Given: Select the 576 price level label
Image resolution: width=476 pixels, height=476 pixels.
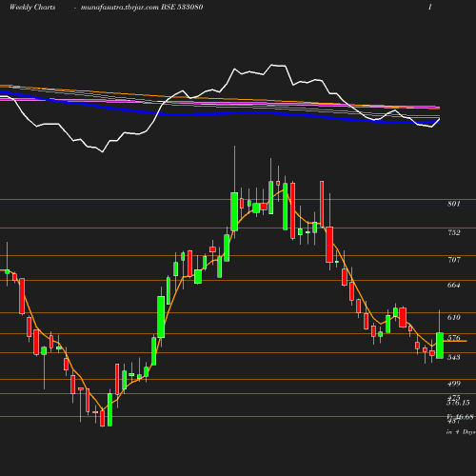Looking at the screenshot, I should pos(454,338).
